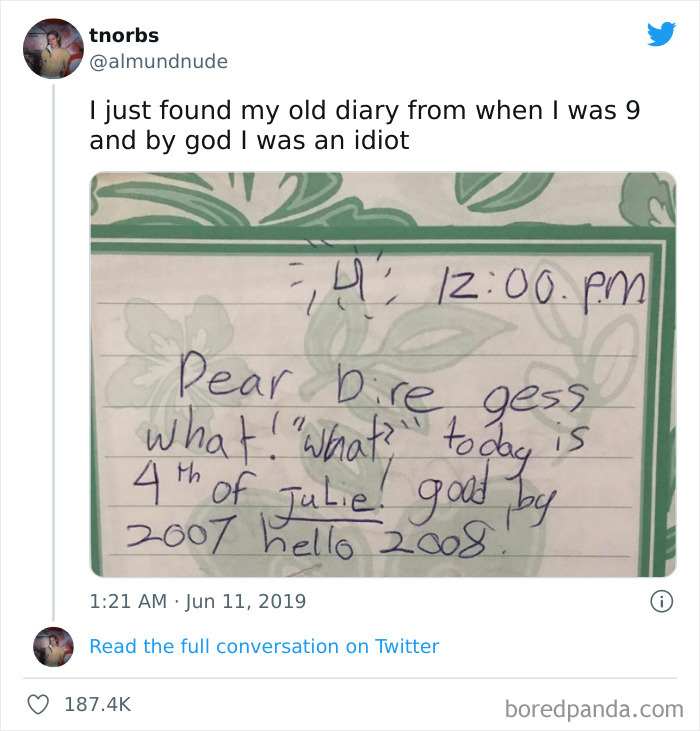Click the Jun 11, 2019 date
The height and width of the screenshot is (731, 700).
[x=244, y=601]
